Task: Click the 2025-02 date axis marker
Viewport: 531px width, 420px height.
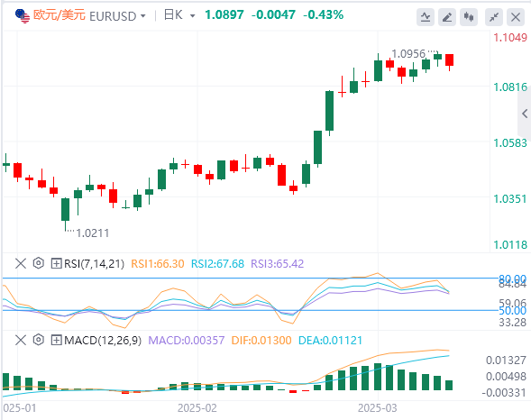Action: (x=197, y=407)
